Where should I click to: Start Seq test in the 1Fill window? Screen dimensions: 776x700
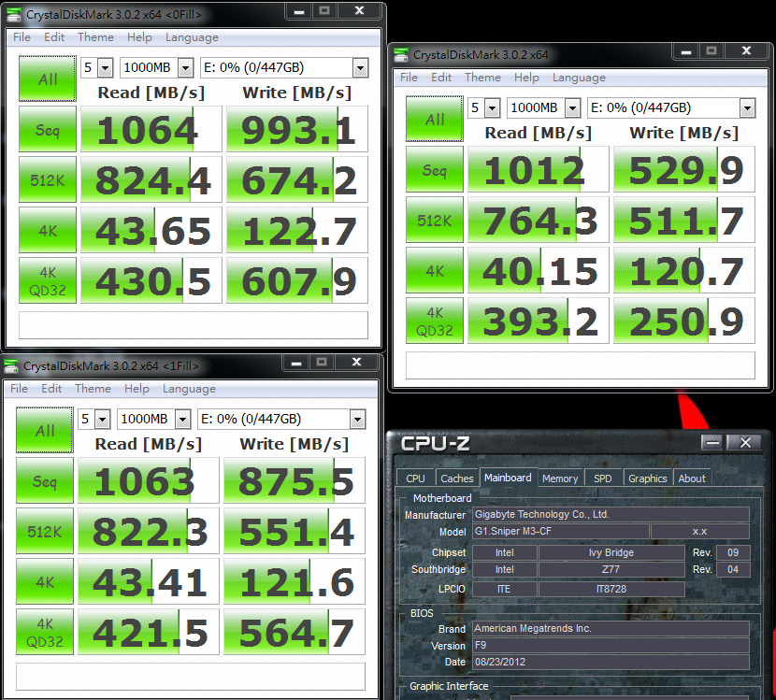(x=45, y=480)
